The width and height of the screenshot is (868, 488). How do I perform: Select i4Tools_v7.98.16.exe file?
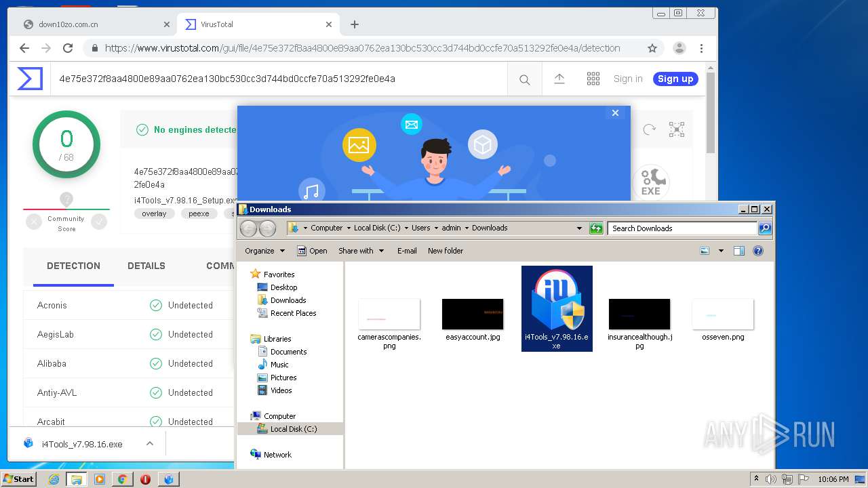[557, 308]
